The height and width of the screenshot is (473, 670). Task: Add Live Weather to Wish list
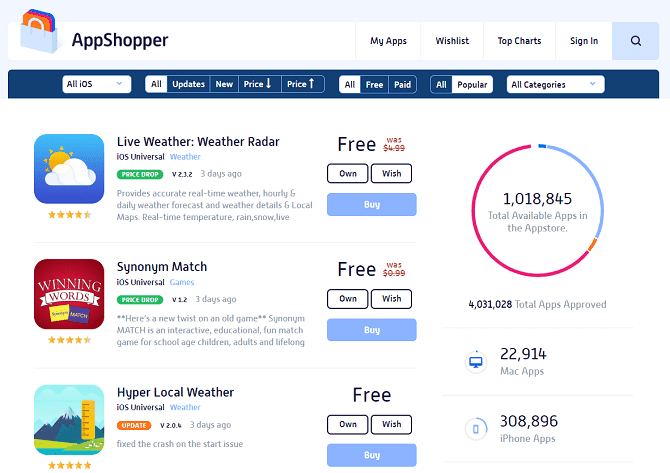391,173
